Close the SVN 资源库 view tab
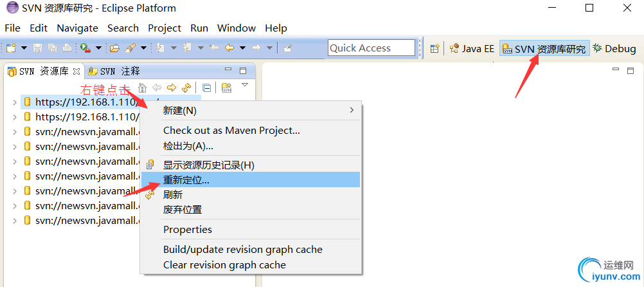Screen dimensions: 644x287 click(76, 71)
